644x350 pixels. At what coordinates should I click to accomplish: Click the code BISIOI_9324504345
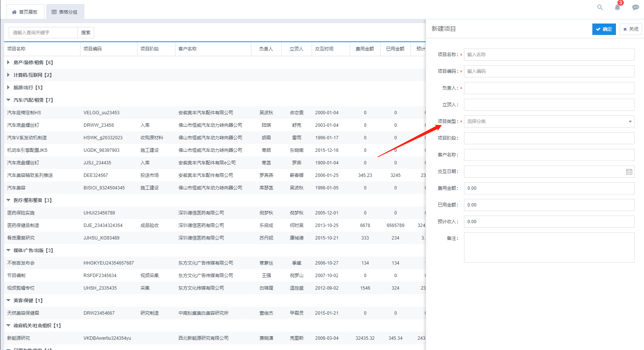coord(104,188)
